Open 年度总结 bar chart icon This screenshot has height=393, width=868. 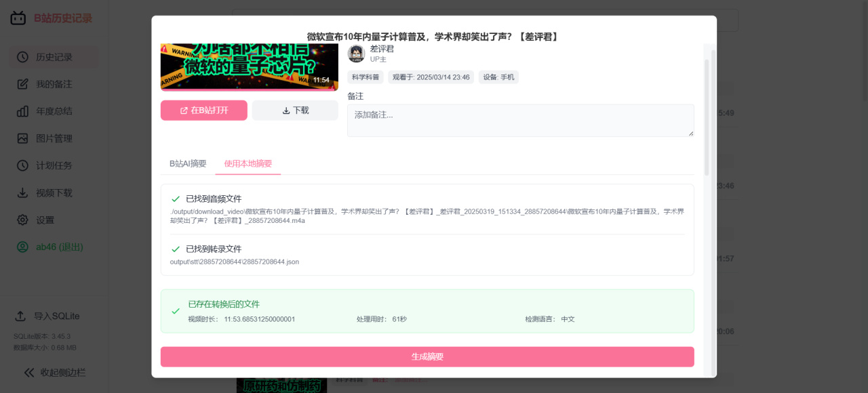22,111
